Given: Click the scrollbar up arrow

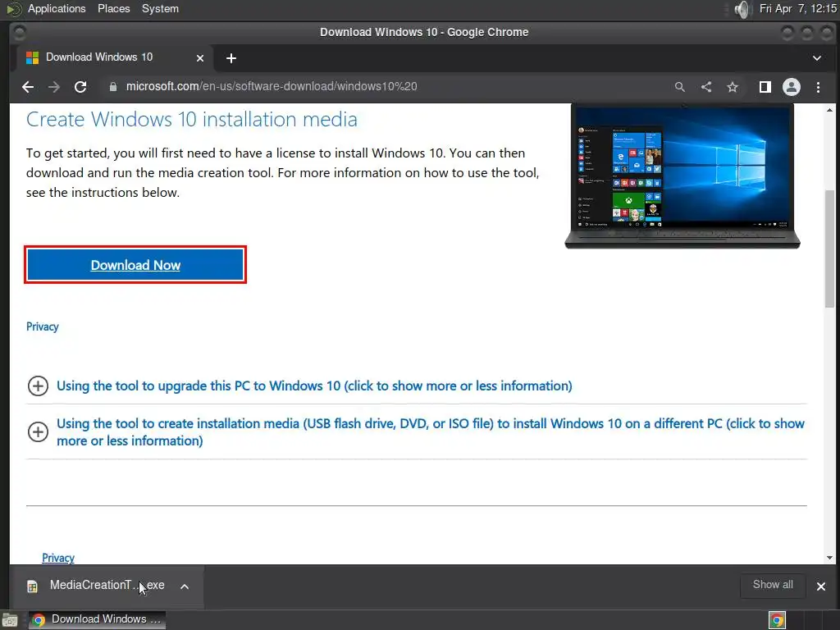Looking at the screenshot, I should pyautogui.click(x=829, y=111).
